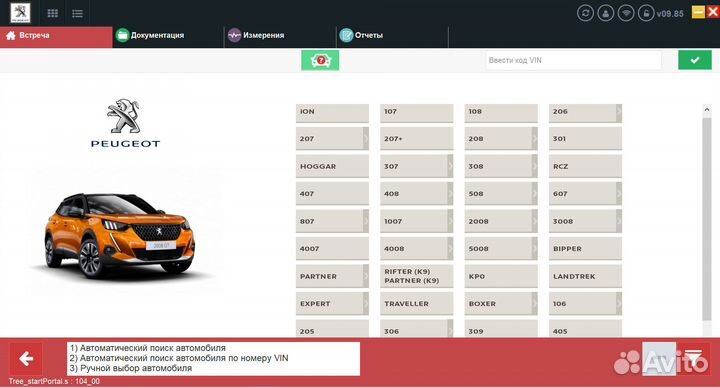Screen dimensions: 720x388
Task: Choose the 4007 model button
Action: click(x=332, y=249)
